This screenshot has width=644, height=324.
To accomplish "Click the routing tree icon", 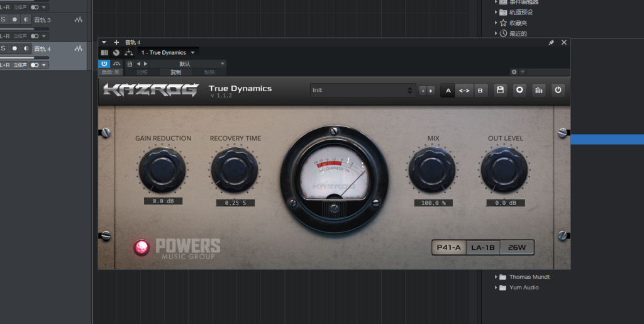I will [x=129, y=53].
